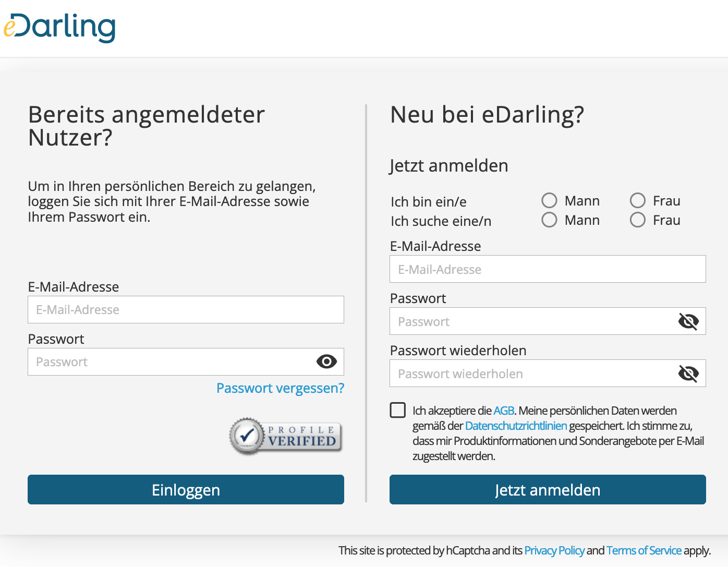Toggle visibility of registration Passwort field
The width and height of the screenshot is (728, 567).
point(688,321)
